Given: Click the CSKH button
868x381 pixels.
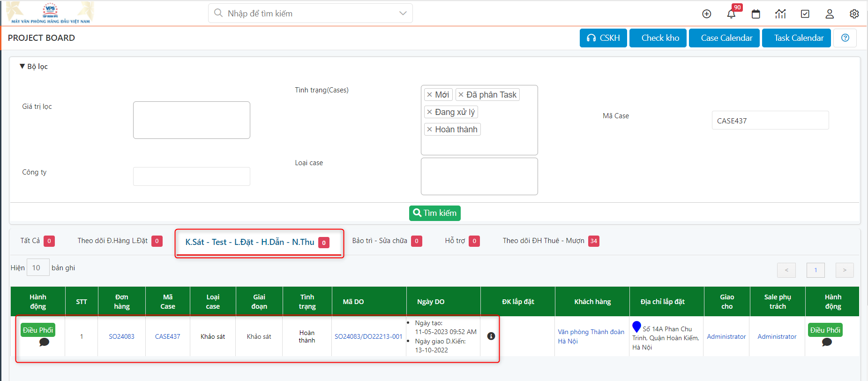Looking at the screenshot, I should point(603,38).
